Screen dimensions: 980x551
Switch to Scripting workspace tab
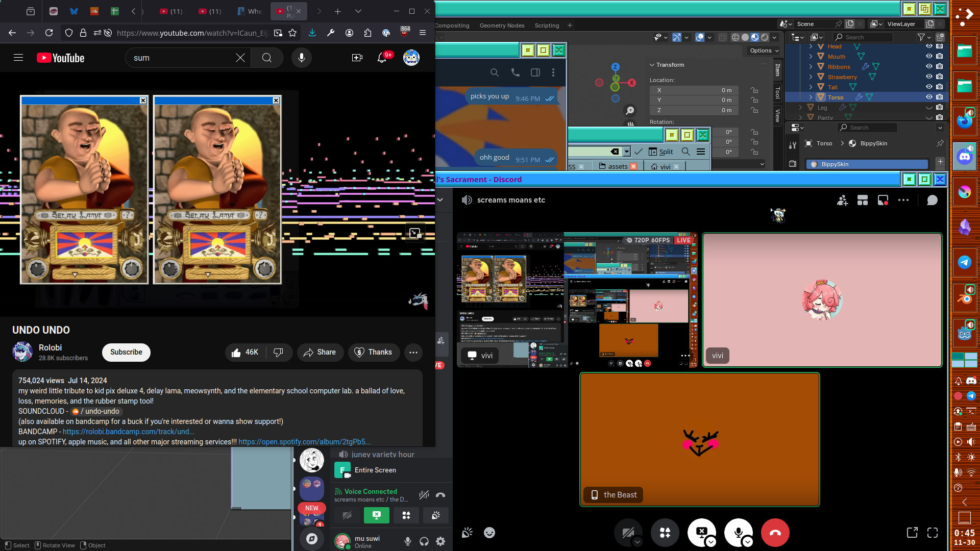[x=547, y=26]
